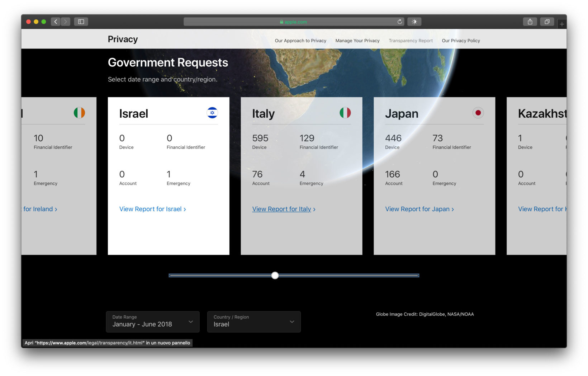
Task: Click the apple.com address bar
Action: (294, 22)
